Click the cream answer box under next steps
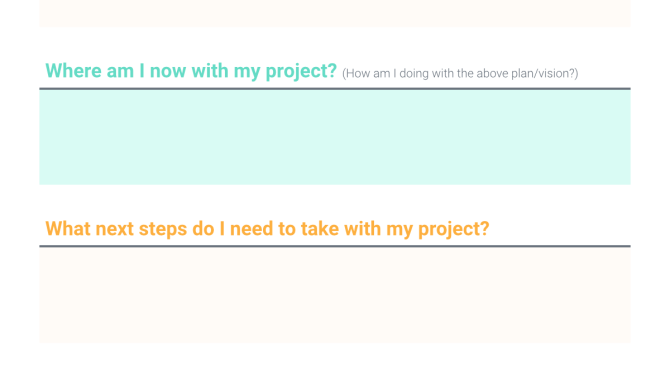This screenshot has height=370, width=670. [335, 295]
